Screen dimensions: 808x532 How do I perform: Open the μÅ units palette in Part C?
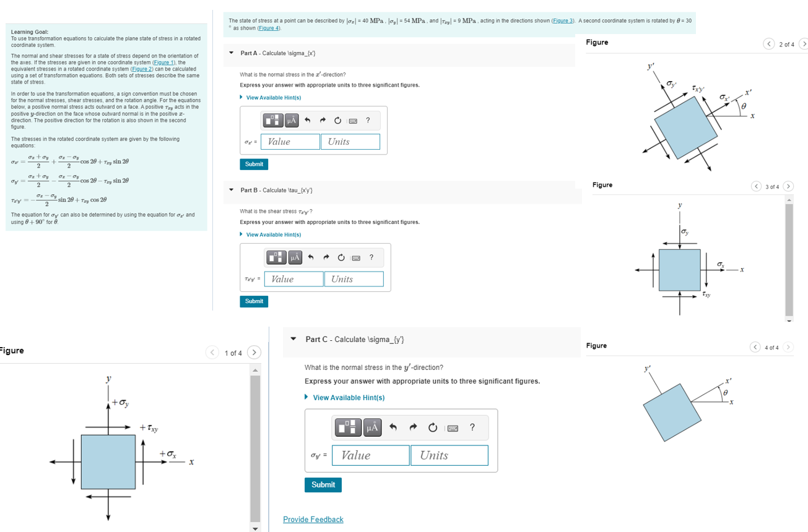(371, 427)
